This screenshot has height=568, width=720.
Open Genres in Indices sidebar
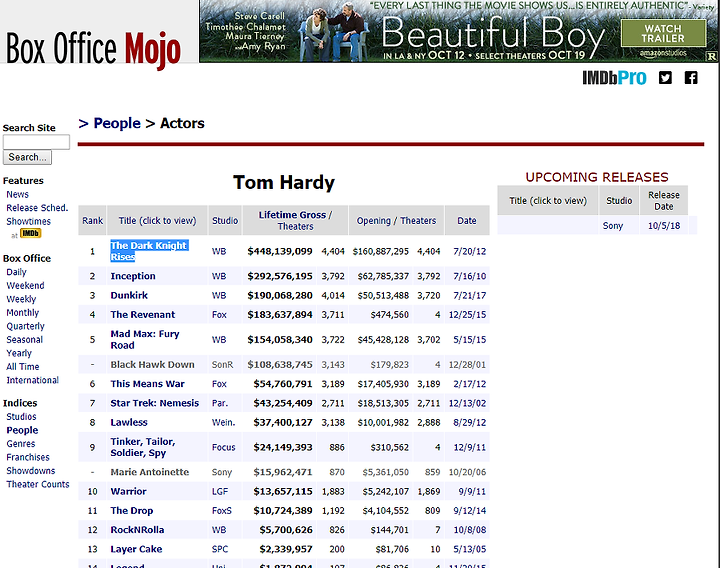tap(21, 444)
